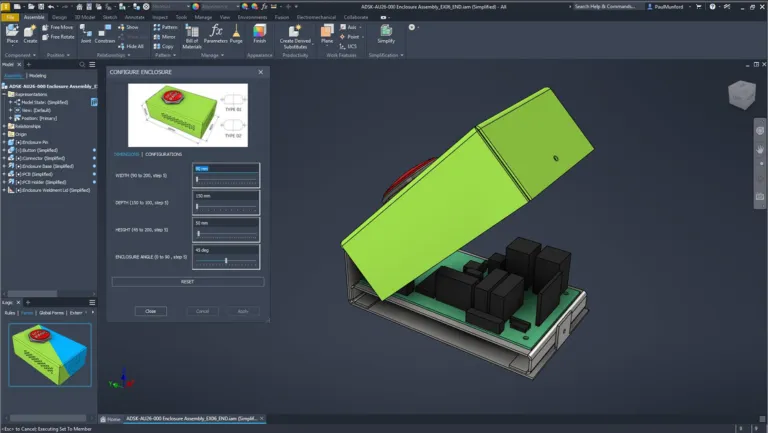Toggle blue dot beside PCB (Simplified)
This screenshot has width=768, height=433.
94,174
